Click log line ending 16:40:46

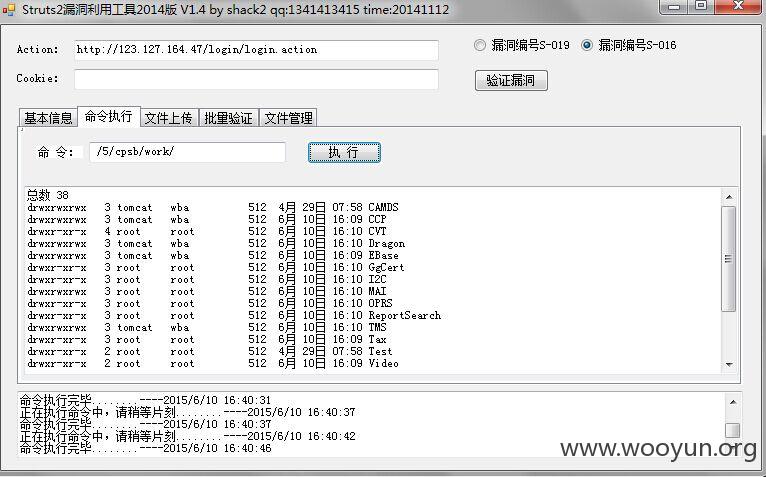[x=146, y=448]
